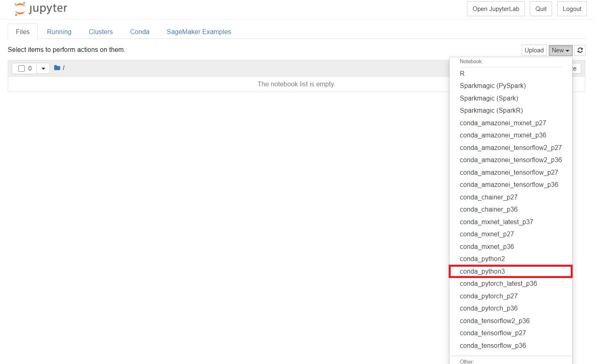This screenshot has height=364, width=595.
Task: Click the Upload button
Action: [534, 50]
